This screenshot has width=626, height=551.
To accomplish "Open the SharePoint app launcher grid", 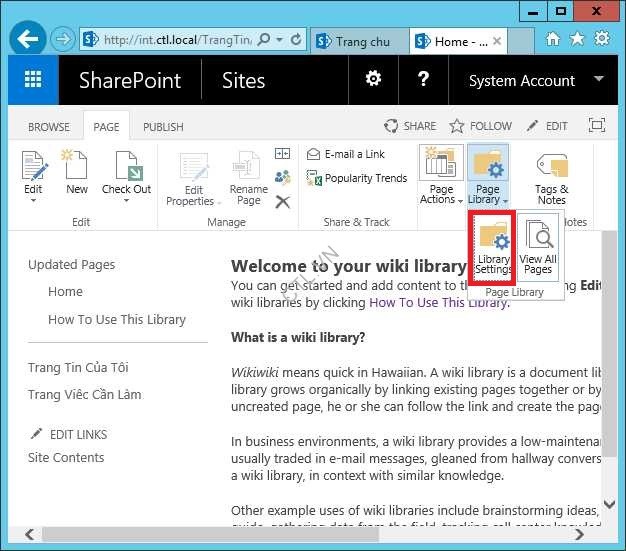I will point(33,81).
